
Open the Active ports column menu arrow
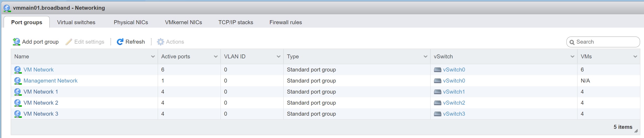tap(216, 57)
